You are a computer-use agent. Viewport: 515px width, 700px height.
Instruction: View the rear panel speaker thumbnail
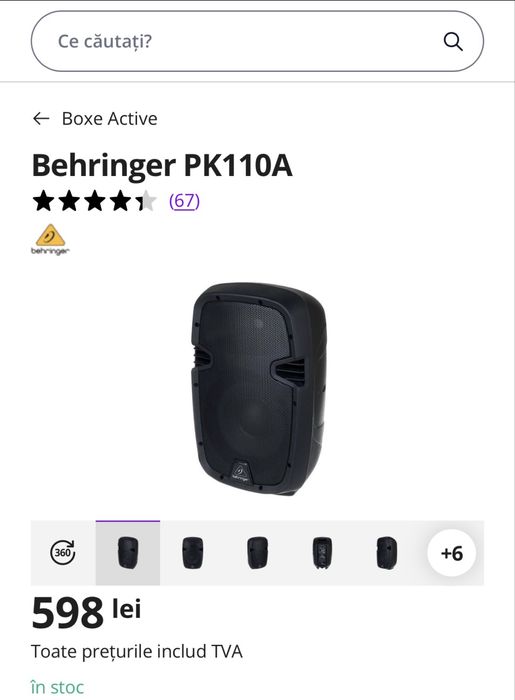coord(322,553)
